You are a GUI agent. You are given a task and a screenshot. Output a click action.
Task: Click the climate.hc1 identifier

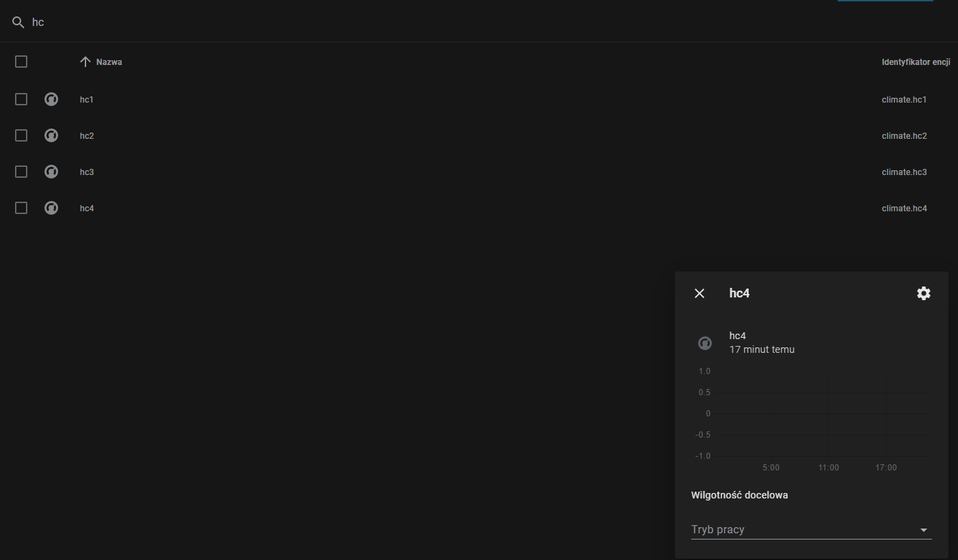(904, 100)
